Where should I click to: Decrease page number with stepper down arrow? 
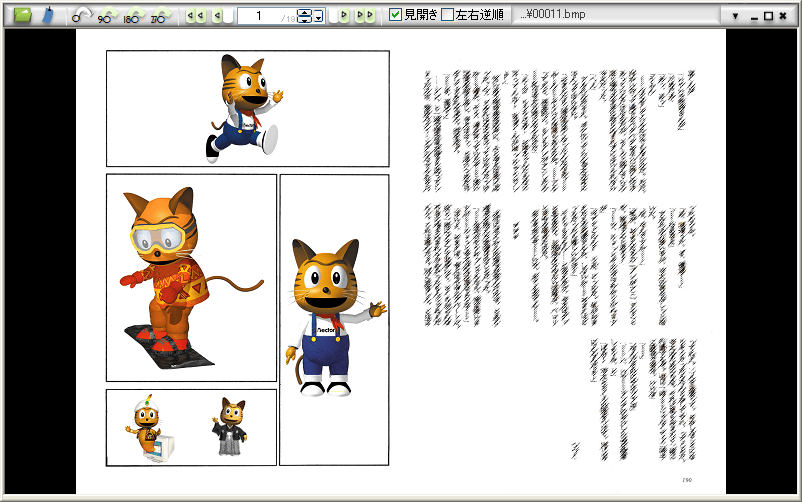point(304,20)
